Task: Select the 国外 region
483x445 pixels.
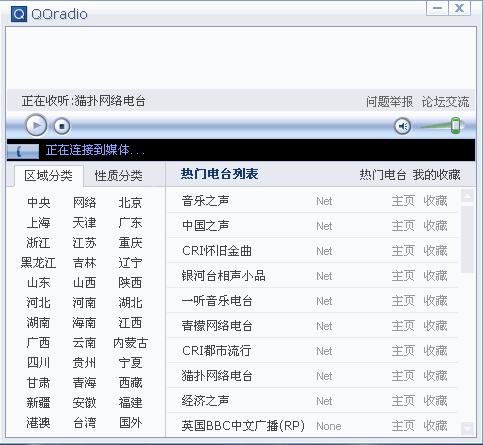Action: coord(130,423)
